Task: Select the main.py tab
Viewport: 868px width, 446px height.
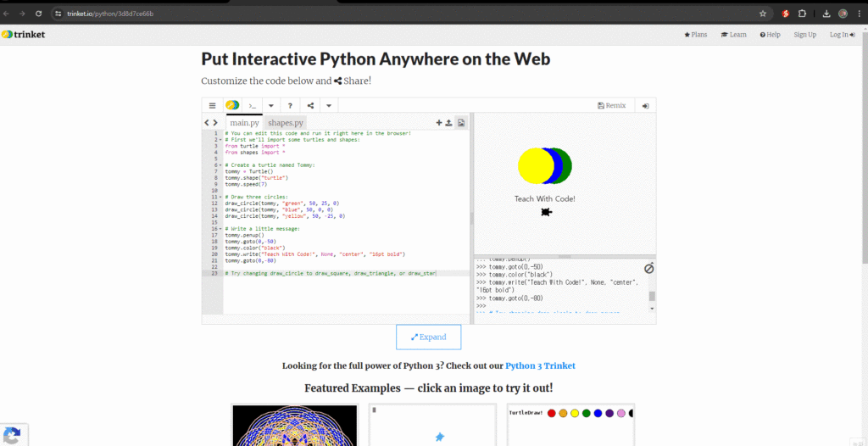Action: tap(244, 122)
